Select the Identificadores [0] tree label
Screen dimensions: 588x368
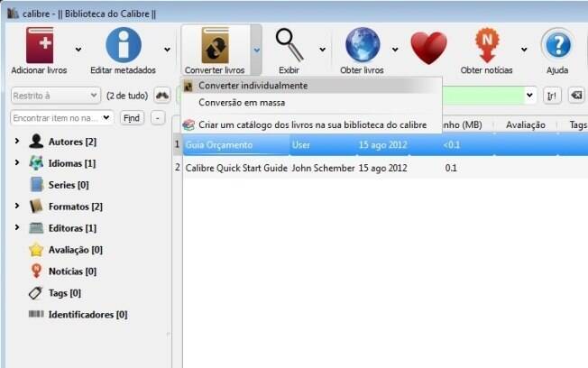coord(87,315)
